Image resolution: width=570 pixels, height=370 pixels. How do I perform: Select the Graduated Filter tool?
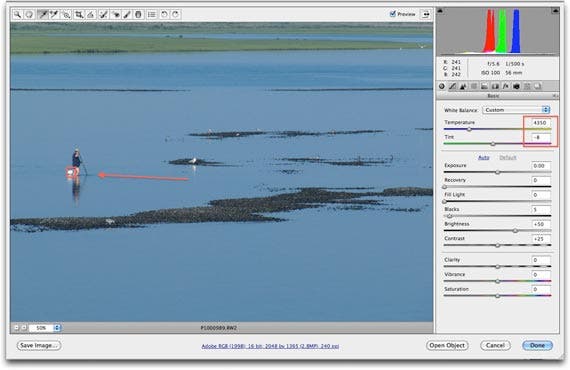138,15
